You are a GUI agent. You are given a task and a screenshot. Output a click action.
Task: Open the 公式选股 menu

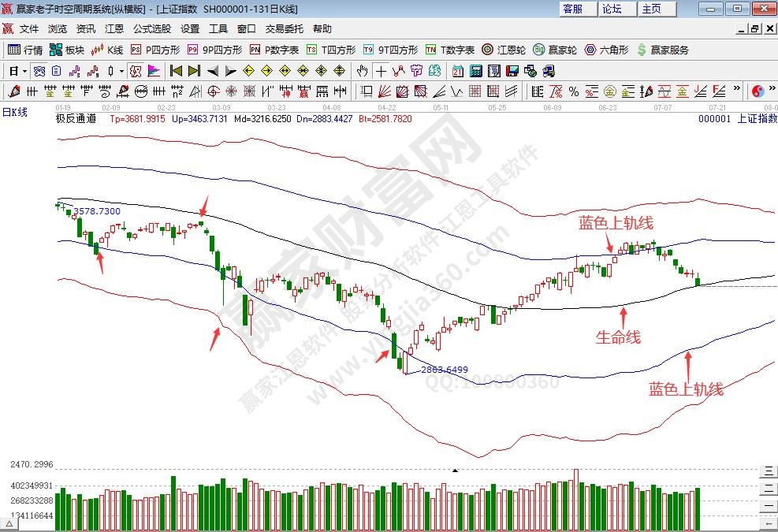(x=151, y=28)
